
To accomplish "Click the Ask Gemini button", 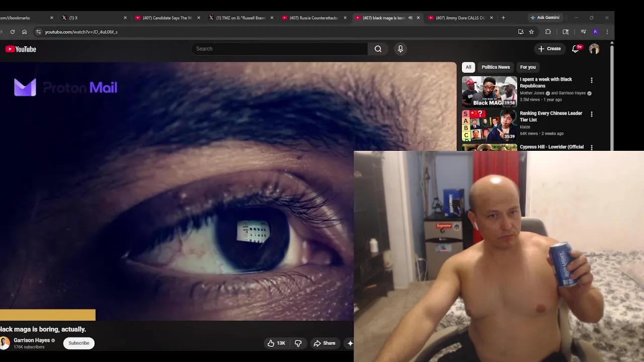I will 545,18.
